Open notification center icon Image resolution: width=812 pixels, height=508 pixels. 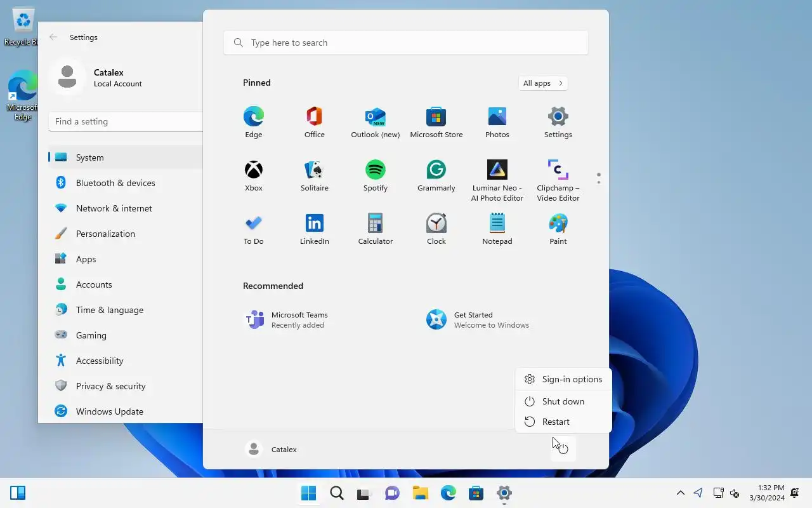tap(794, 493)
